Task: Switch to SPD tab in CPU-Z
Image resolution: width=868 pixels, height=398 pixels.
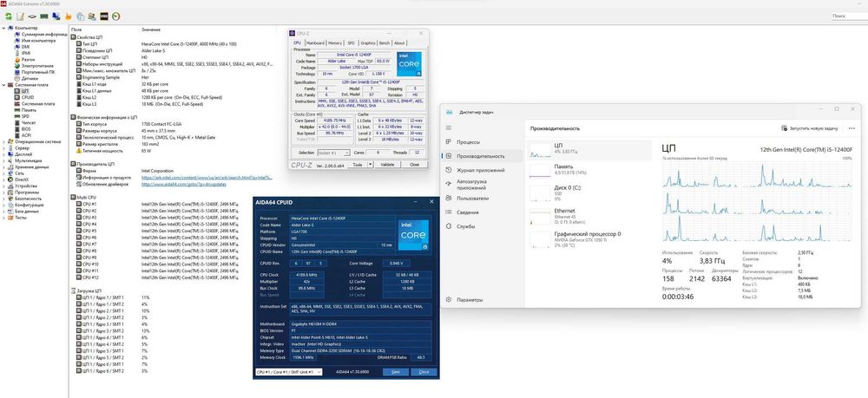Action: (351, 42)
